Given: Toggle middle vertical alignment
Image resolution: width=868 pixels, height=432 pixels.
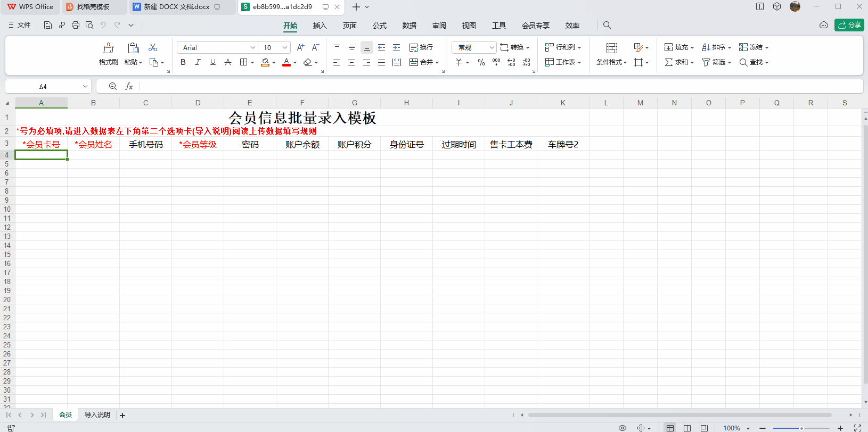Looking at the screenshot, I should (x=352, y=47).
